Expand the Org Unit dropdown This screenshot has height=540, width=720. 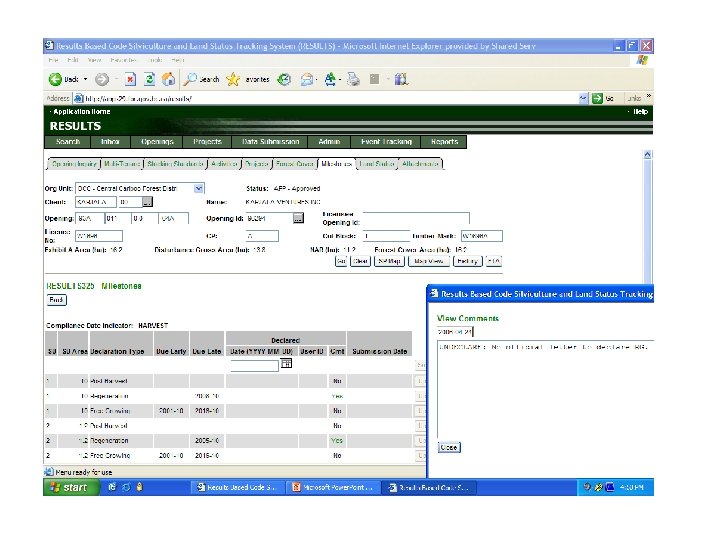point(199,188)
